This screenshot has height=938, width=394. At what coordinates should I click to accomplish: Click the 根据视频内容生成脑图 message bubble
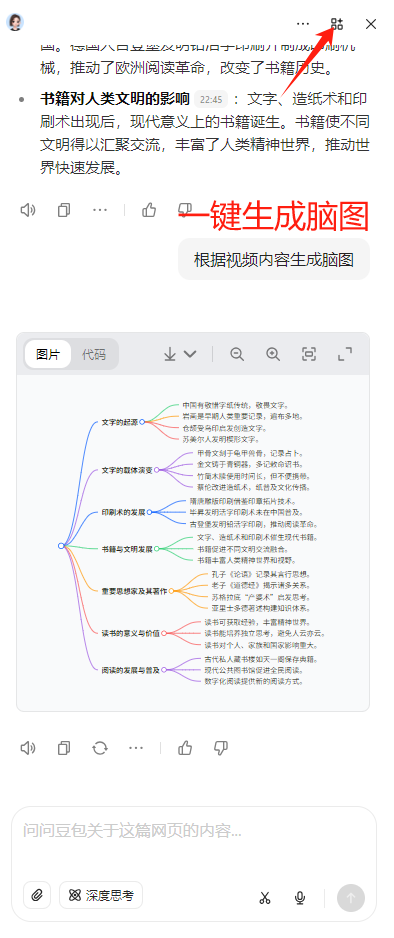click(274, 260)
